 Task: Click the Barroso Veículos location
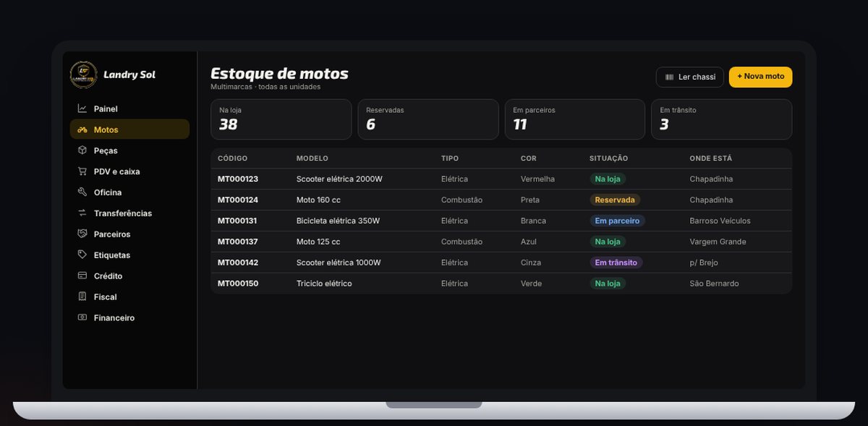click(720, 221)
